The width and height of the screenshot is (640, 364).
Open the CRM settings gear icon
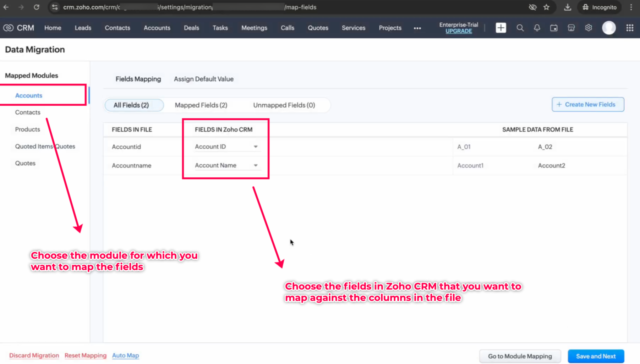point(589,28)
